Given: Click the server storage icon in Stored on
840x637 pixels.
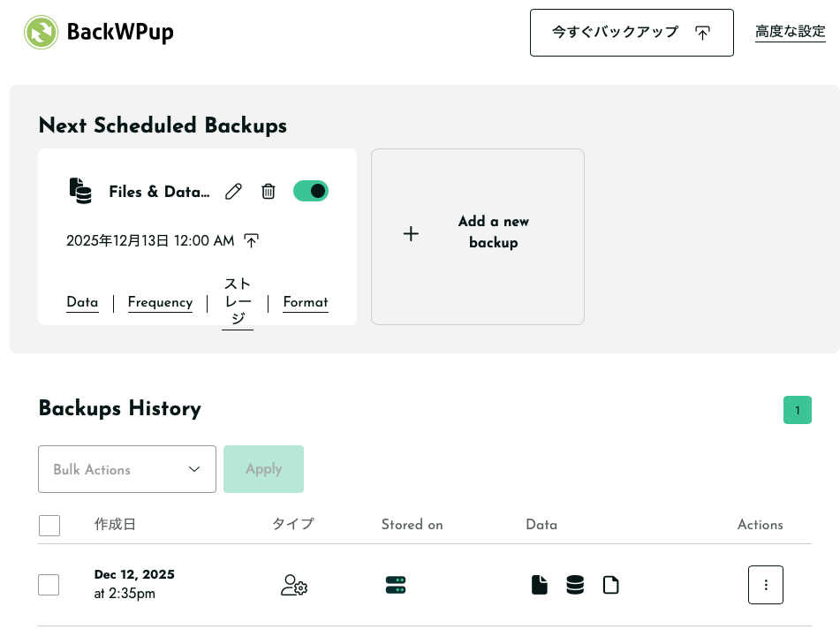Looking at the screenshot, I should point(396,585).
